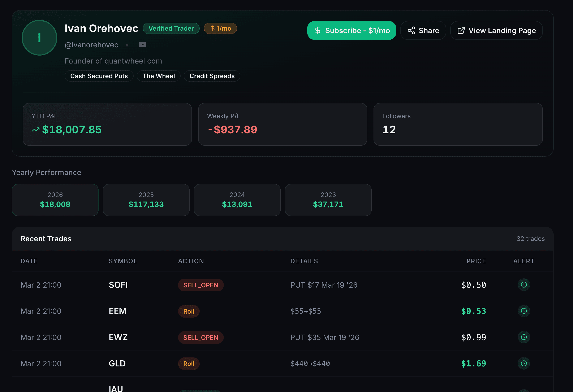Click the GLD trade alert clock icon
The width and height of the screenshot is (573, 392).
click(x=524, y=363)
